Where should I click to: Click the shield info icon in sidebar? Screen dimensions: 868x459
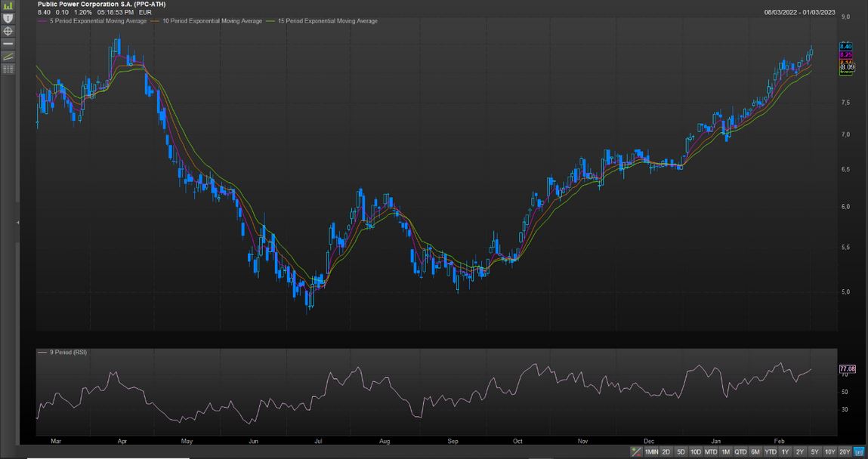tap(8, 17)
